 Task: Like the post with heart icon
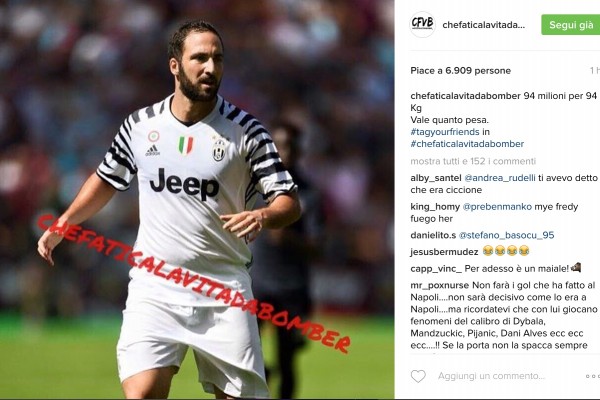coord(418,376)
